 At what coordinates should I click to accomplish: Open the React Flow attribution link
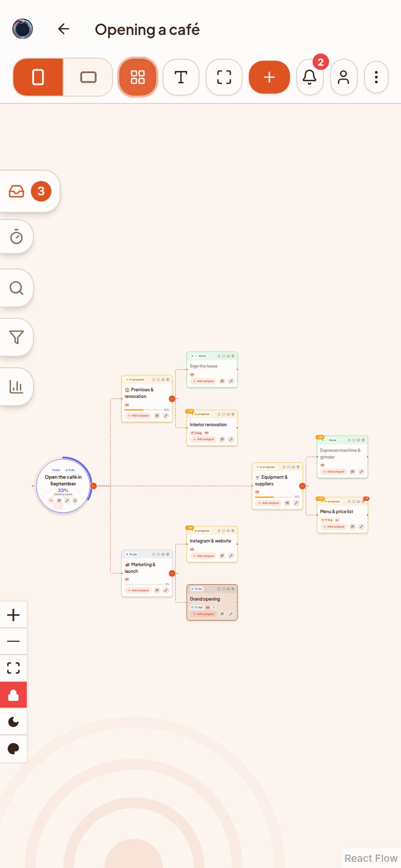coord(371,858)
